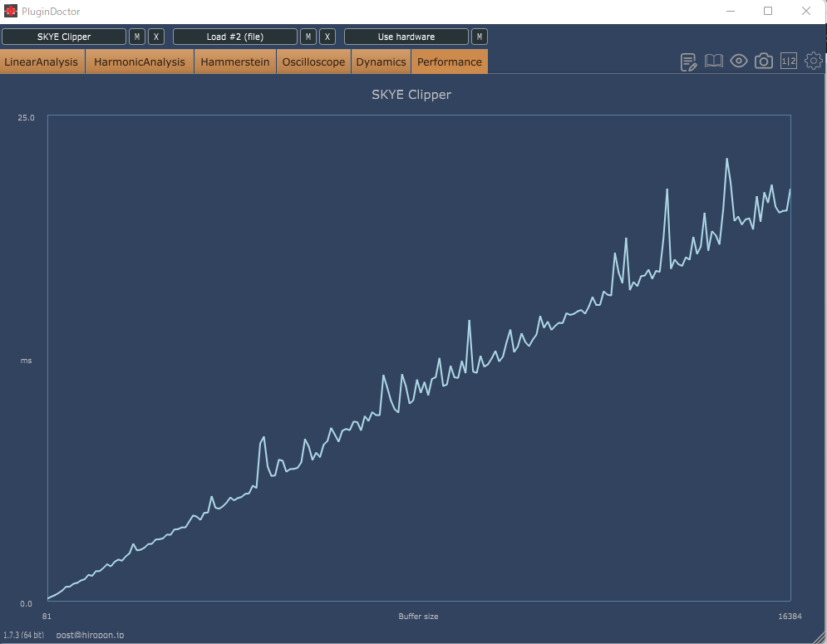This screenshot has width=827, height=644.
Task: Open the manual book icon
Action: point(714,61)
